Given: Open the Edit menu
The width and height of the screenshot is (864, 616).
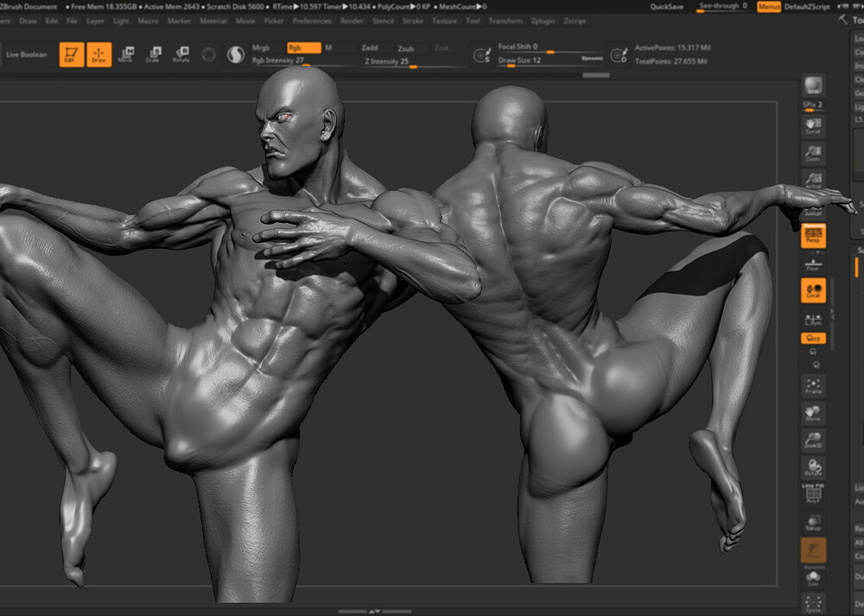Looking at the screenshot, I should click(52, 21).
